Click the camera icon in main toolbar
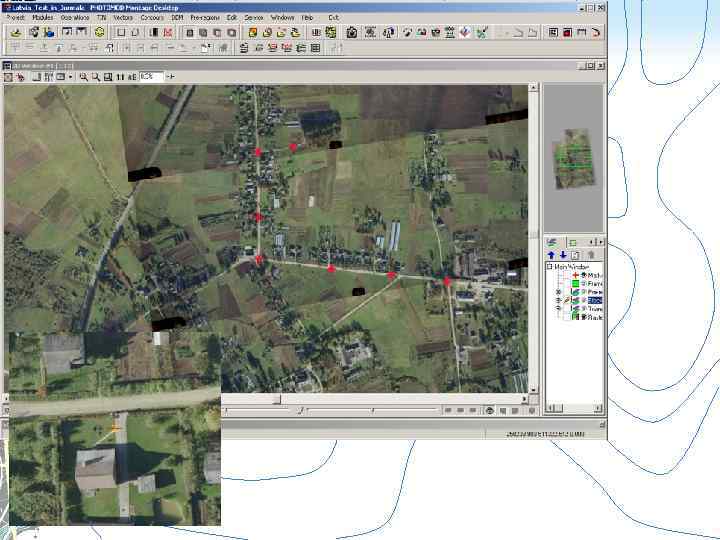 coord(352,32)
